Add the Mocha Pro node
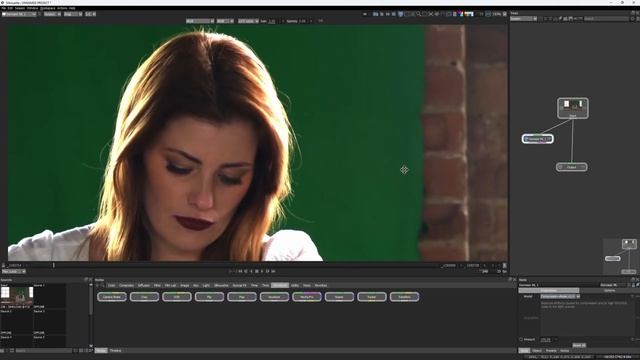 click(x=307, y=297)
